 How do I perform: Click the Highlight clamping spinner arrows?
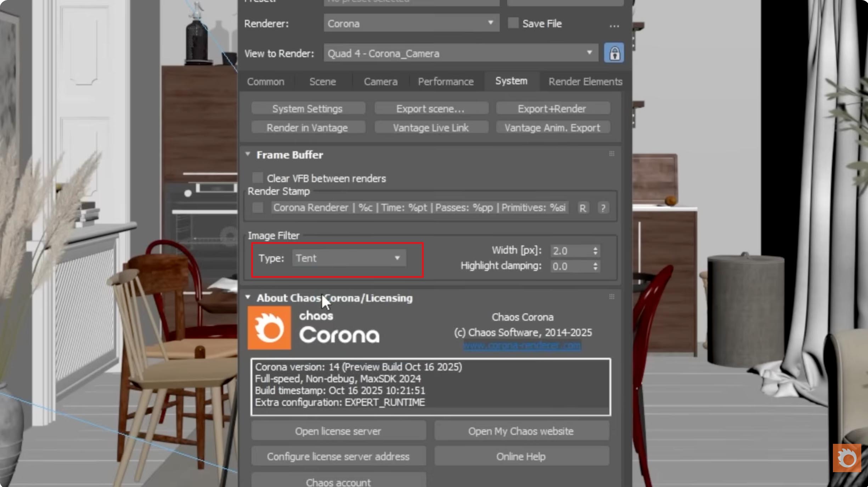pyautogui.click(x=595, y=266)
